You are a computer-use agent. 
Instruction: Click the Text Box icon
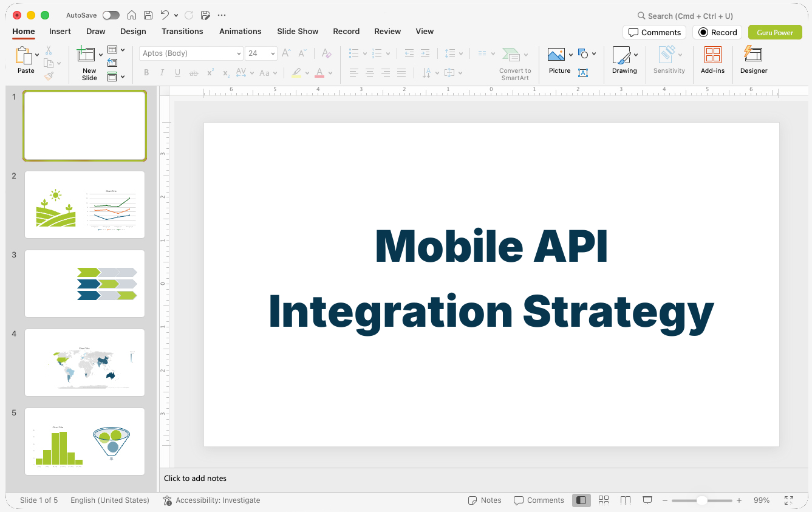pos(583,73)
